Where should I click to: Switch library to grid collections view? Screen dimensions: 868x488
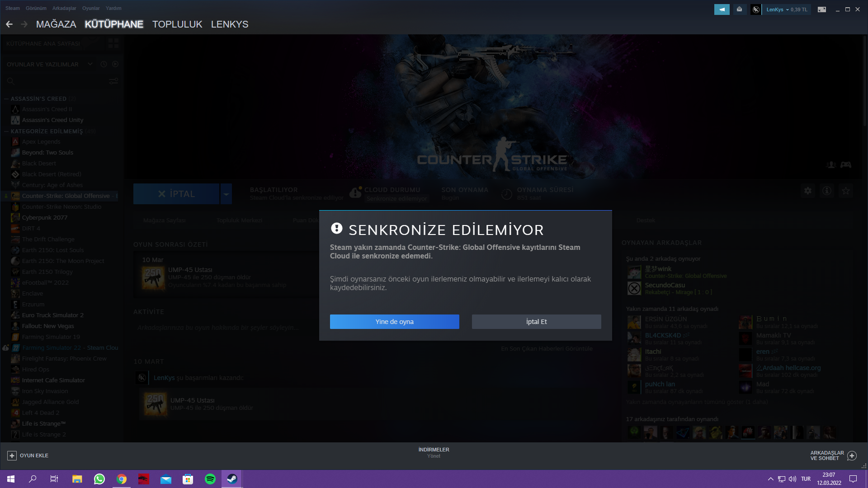113,43
